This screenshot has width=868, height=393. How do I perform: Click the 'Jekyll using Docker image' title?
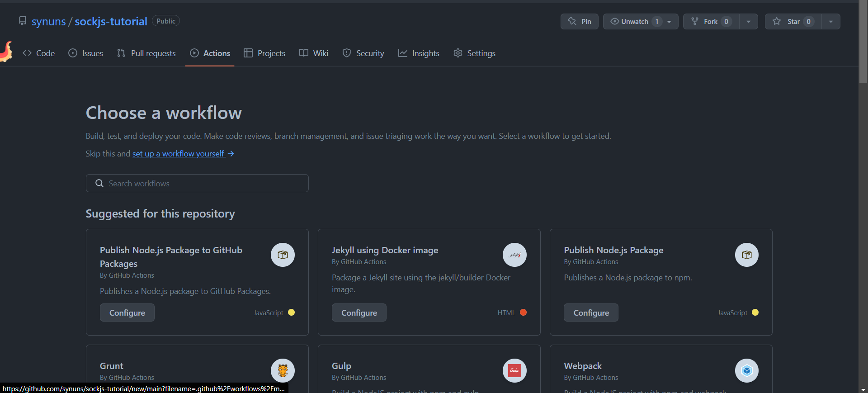pyautogui.click(x=385, y=250)
